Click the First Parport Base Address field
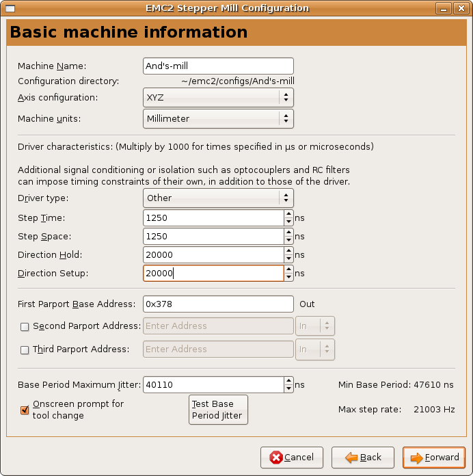473x476 pixels. [x=218, y=304]
